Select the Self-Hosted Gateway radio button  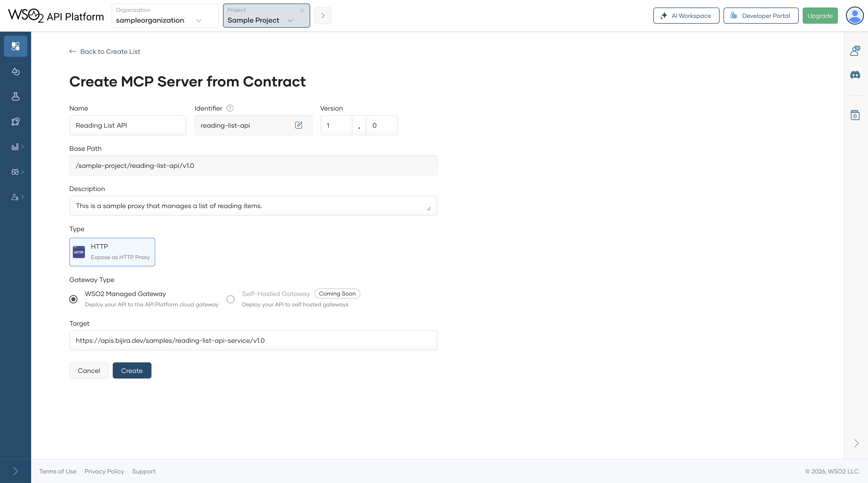231,299
